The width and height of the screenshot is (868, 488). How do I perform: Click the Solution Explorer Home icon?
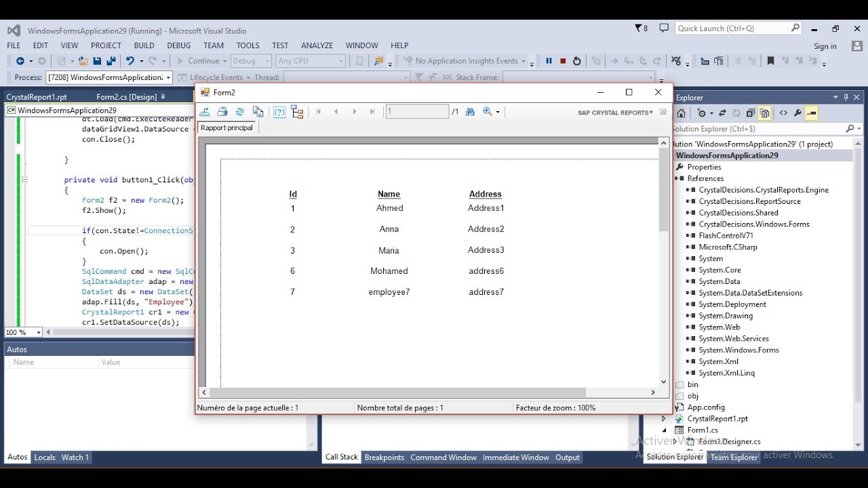682,113
